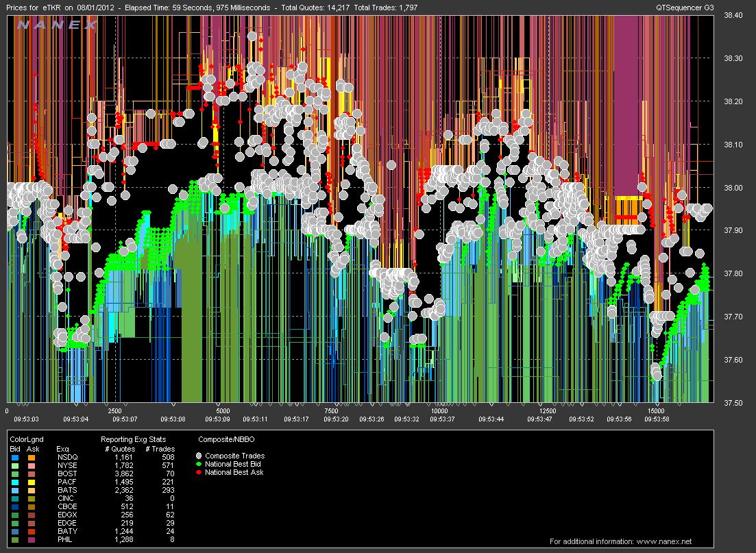Select the 12500 sequence tick label
The width and height of the screenshot is (756, 553).
548,411
